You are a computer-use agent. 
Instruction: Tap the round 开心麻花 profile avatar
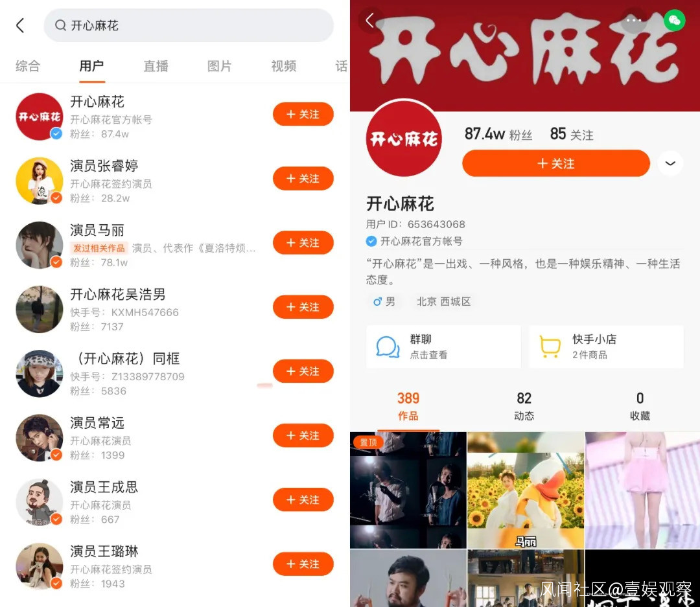(x=404, y=139)
